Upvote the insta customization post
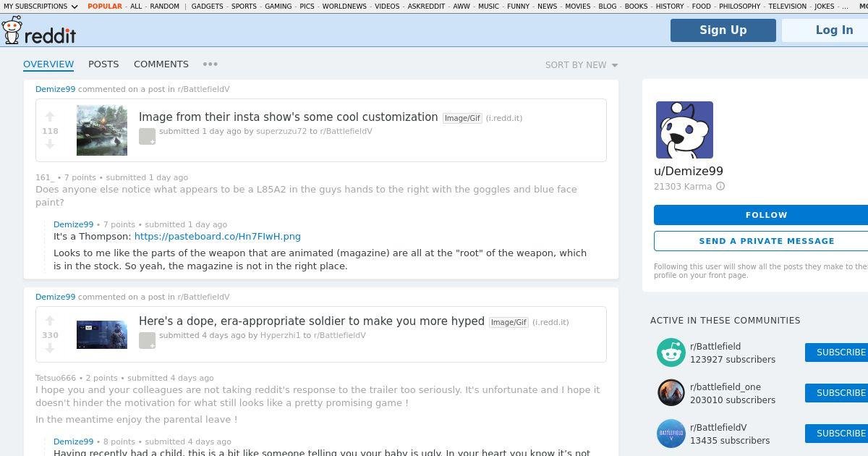868x456 pixels. tap(50, 117)
